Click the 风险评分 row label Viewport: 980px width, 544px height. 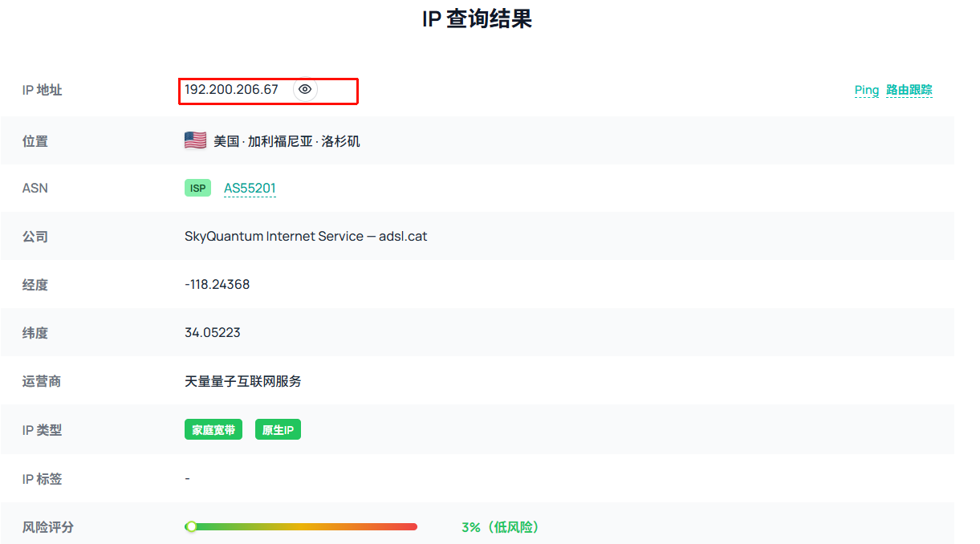click(x=48, y=527)
